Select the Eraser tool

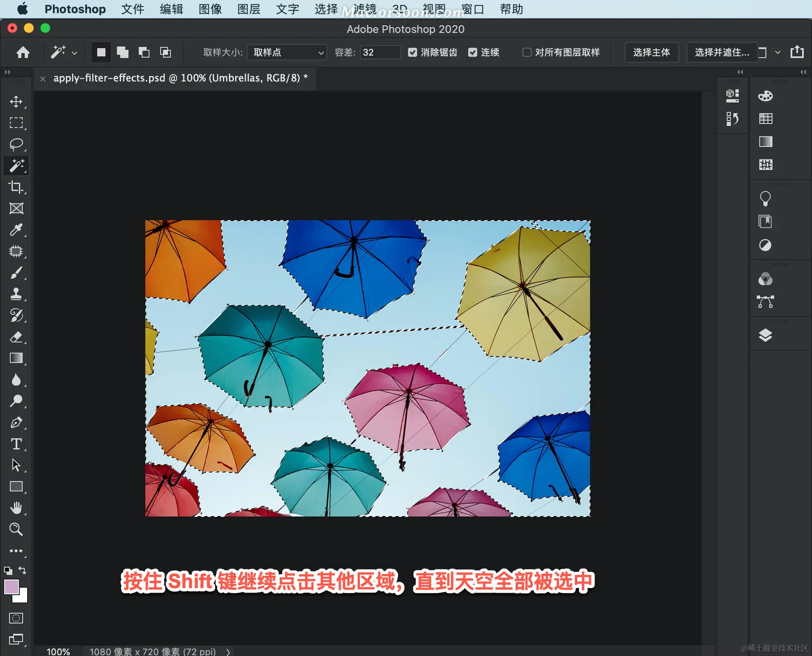(16, 337)
